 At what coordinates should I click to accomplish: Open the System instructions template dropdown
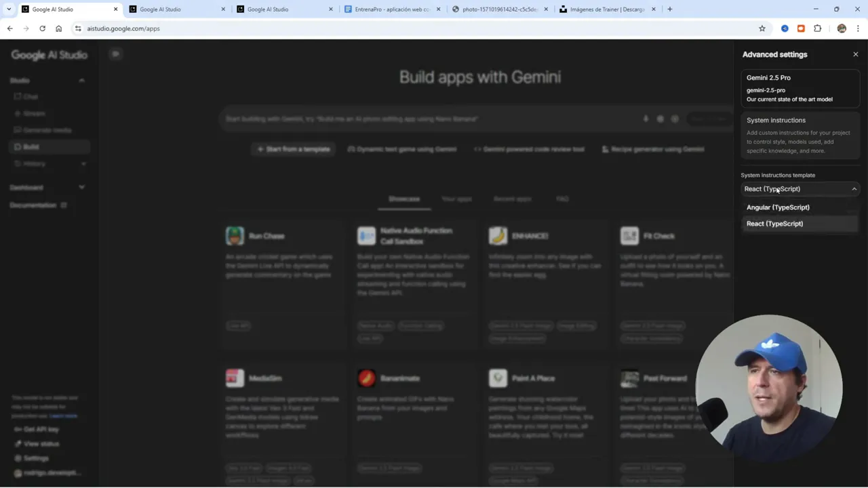(x=800, y=189)
